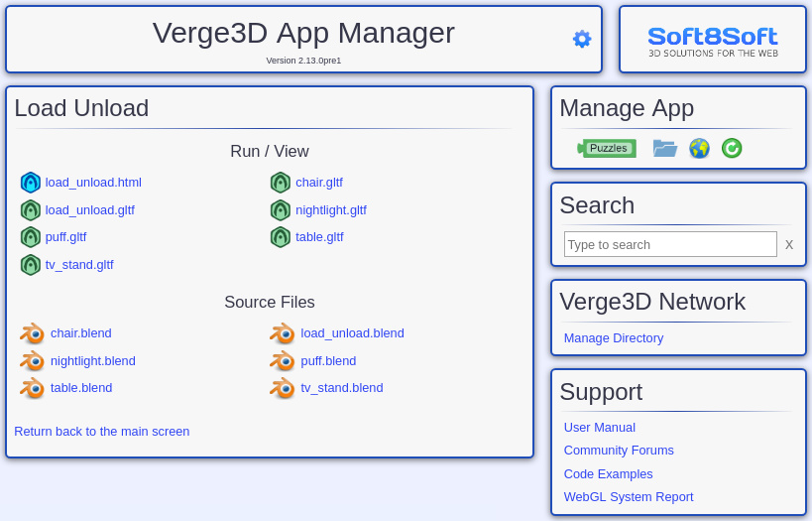
Task: Open the settings gear icon
Action: tap(582, 39)
